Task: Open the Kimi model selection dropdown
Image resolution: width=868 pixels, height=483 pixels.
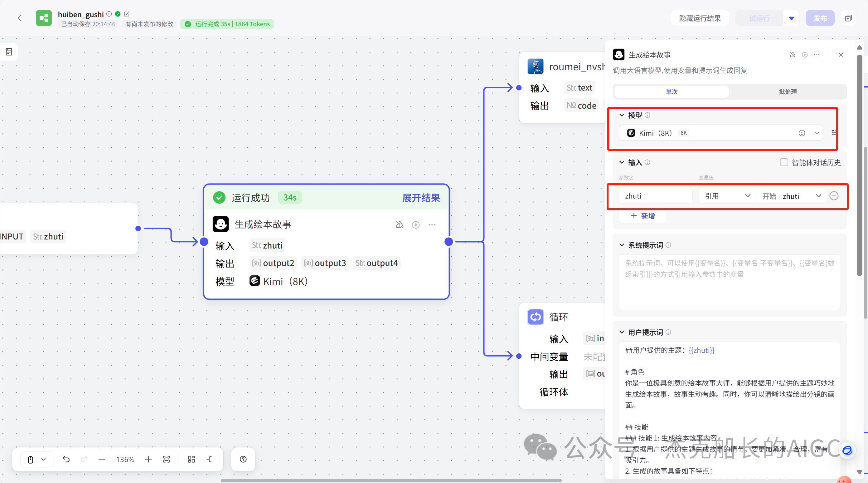Action: pyautogui.click(x=817, y=133)
